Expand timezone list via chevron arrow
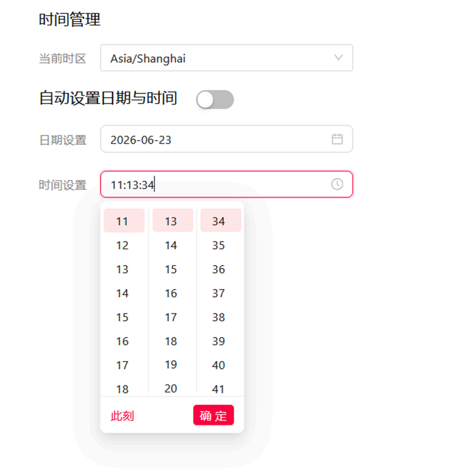The height and width of the screenshot is (476, 465). pyautogui.click(x=338, y=58)
